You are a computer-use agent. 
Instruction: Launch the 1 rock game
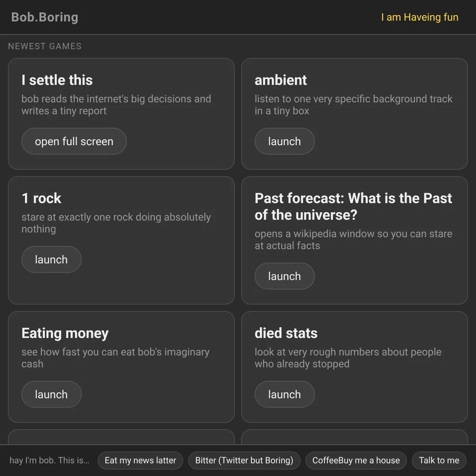51,259
